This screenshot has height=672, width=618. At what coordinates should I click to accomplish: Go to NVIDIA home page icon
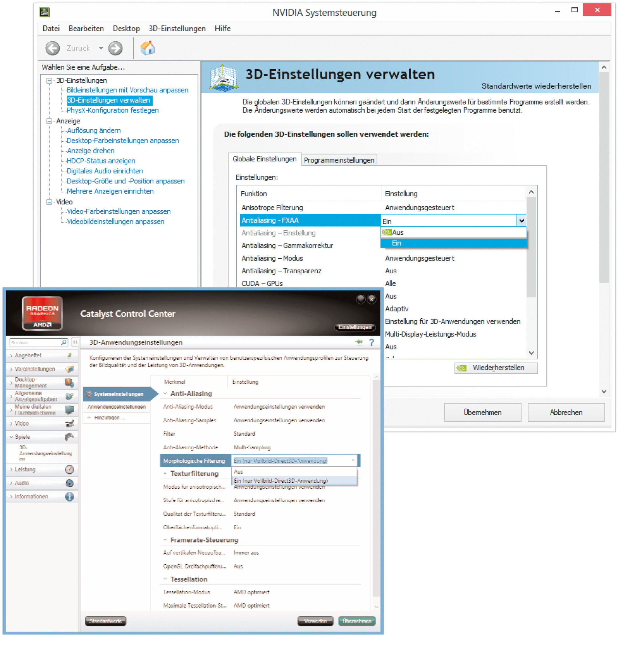point(147,48)
